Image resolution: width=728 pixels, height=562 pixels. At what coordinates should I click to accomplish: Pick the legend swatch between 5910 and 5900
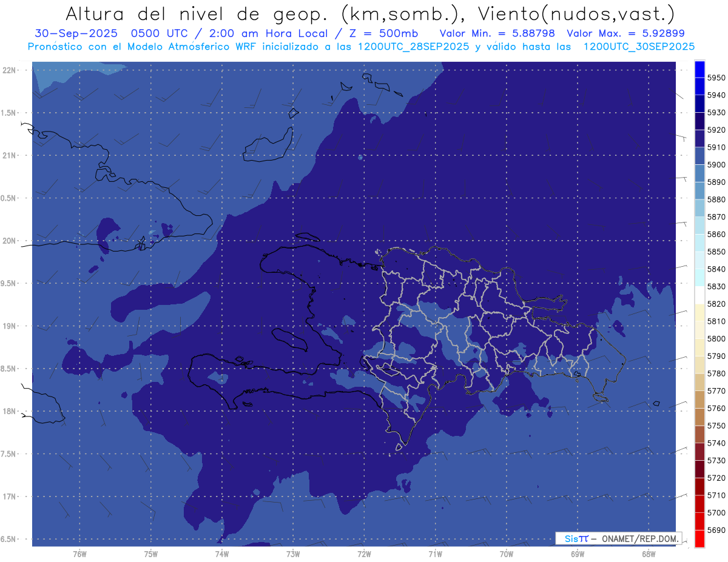[699, 156]
